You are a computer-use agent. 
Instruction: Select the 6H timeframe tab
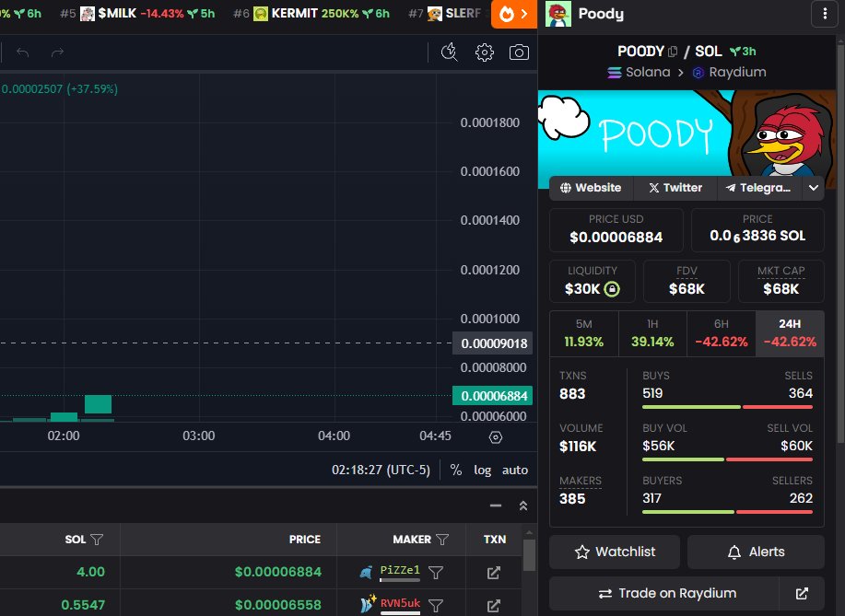[x=721, y=333]
